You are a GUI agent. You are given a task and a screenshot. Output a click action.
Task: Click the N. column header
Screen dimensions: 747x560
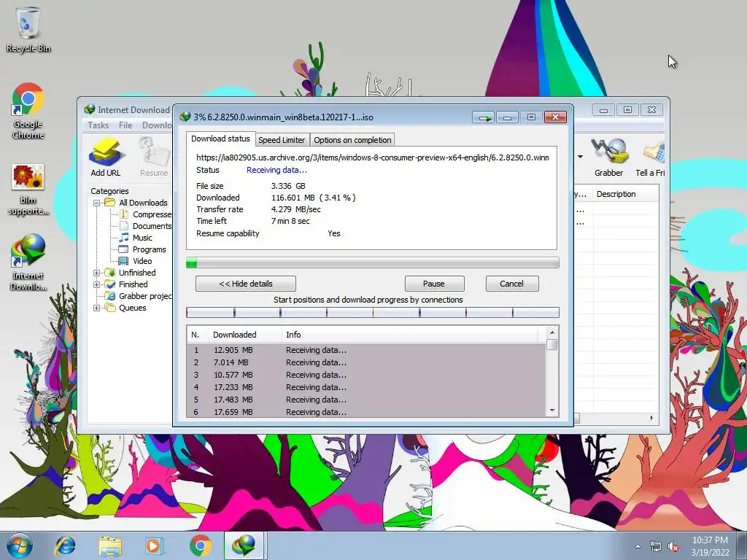point(197,335)
